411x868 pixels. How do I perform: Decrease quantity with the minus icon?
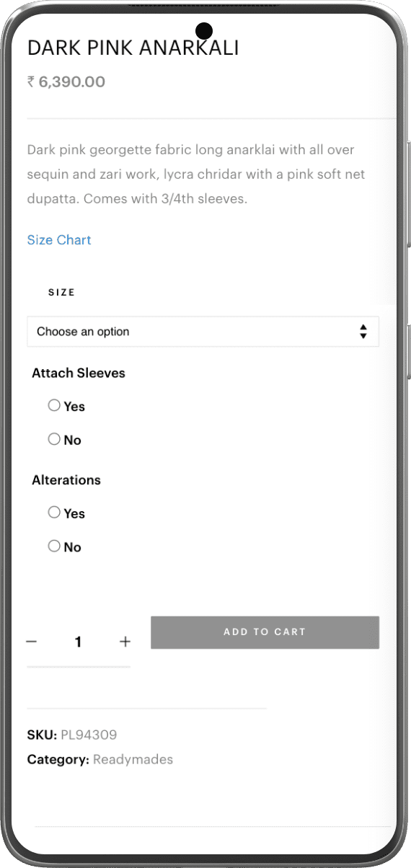[32, 642]
